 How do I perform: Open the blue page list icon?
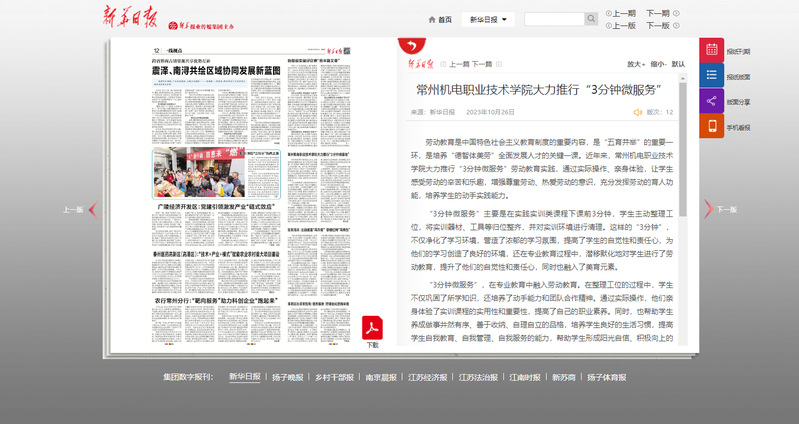pyautogui.click(x=711, y=76)
